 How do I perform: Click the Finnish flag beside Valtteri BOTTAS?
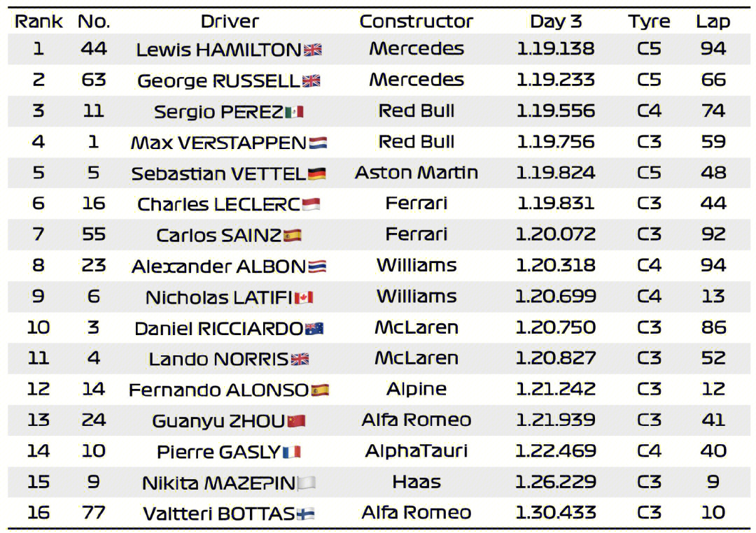point(306,513)
